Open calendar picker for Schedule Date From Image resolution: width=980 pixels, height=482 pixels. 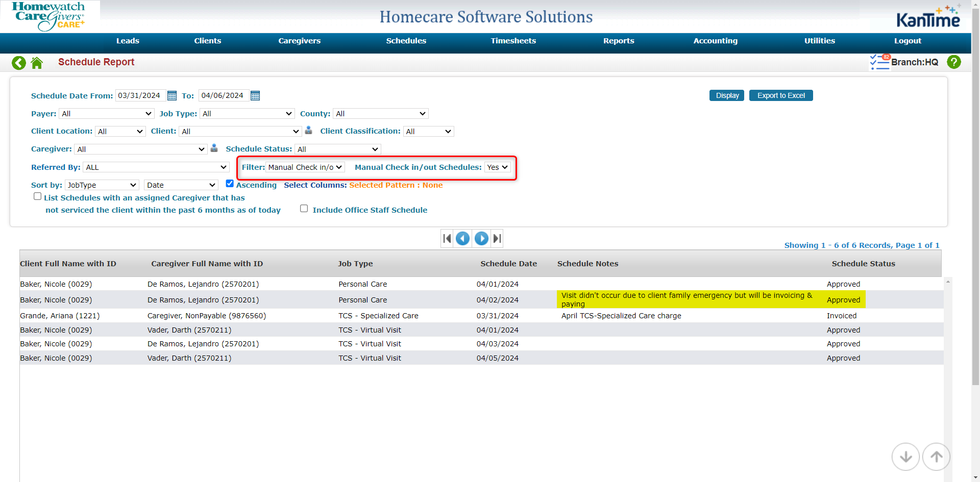coord(172,96)
